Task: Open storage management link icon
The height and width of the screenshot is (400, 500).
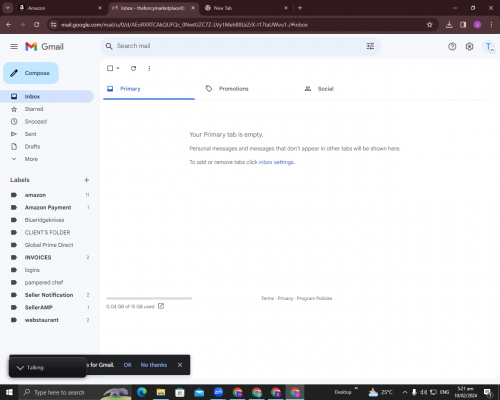Action: point(161,306)
